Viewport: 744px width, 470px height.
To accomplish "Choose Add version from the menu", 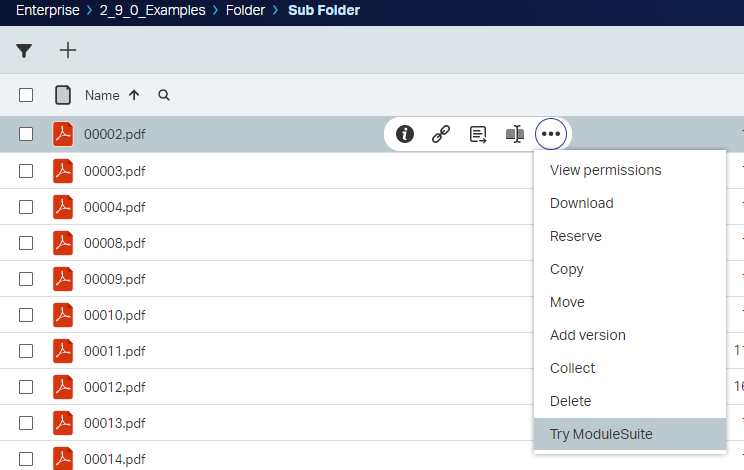I will tap(588, 335).
